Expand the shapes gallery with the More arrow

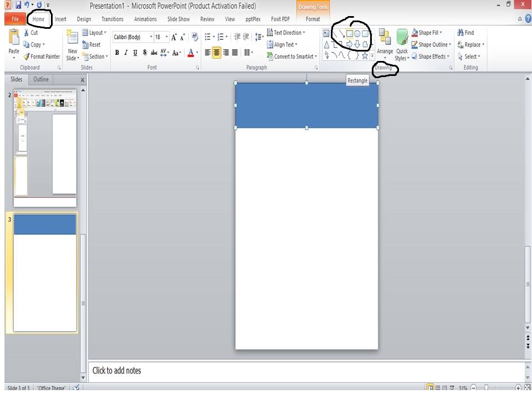[x=372, y=55]
